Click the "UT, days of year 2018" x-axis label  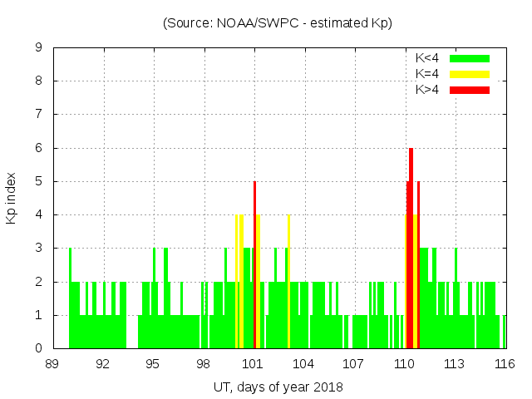(x=278, y=387)
